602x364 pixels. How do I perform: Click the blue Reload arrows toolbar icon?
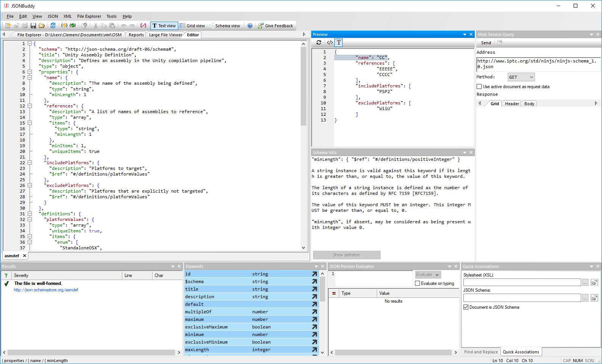pos(53,26)
